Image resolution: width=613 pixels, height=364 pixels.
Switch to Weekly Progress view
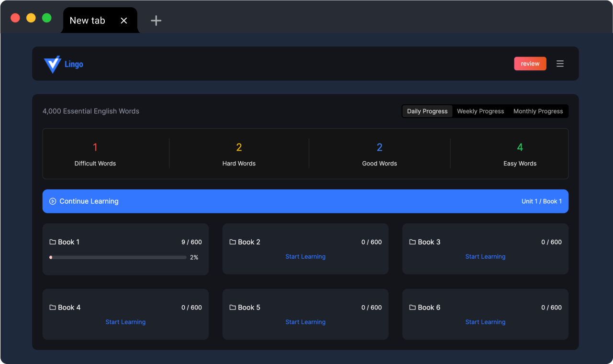pyautogui.click(x=480, y=111)
